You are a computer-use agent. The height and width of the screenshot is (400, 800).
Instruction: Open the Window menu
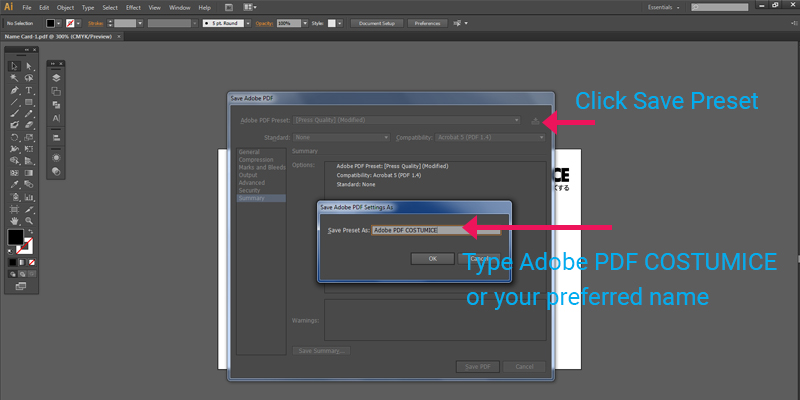179,8
